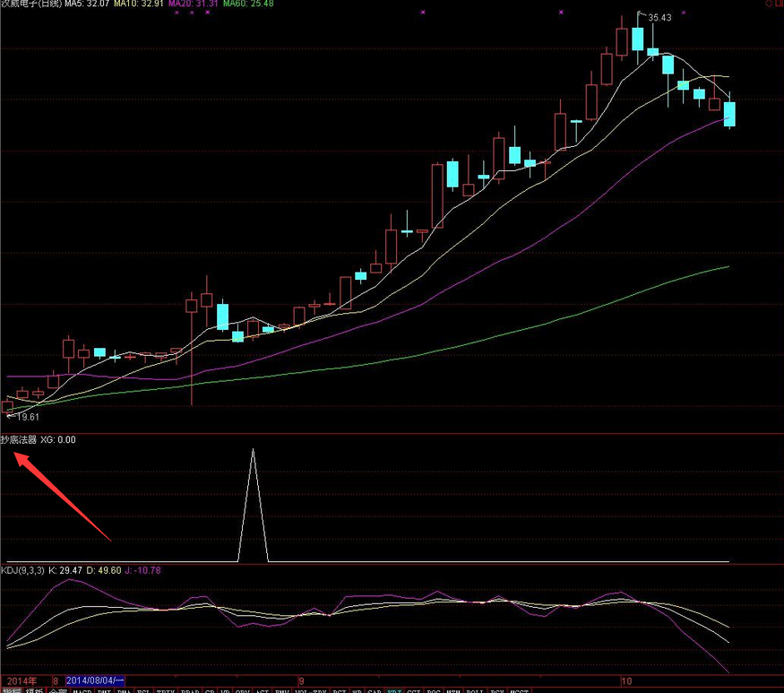Viewport: 784px width, 693px height.
Task: Switch to the RSI indicator tab
Action: (x=339, y=691)
